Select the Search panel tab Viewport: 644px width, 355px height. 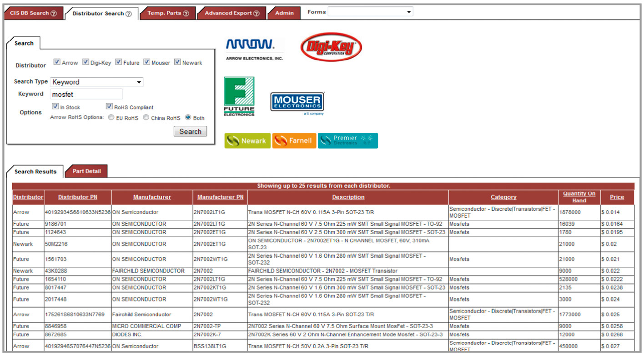[24, 43]
